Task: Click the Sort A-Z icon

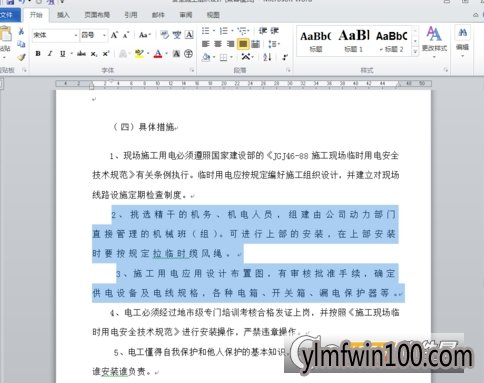Action: point(267,57)
